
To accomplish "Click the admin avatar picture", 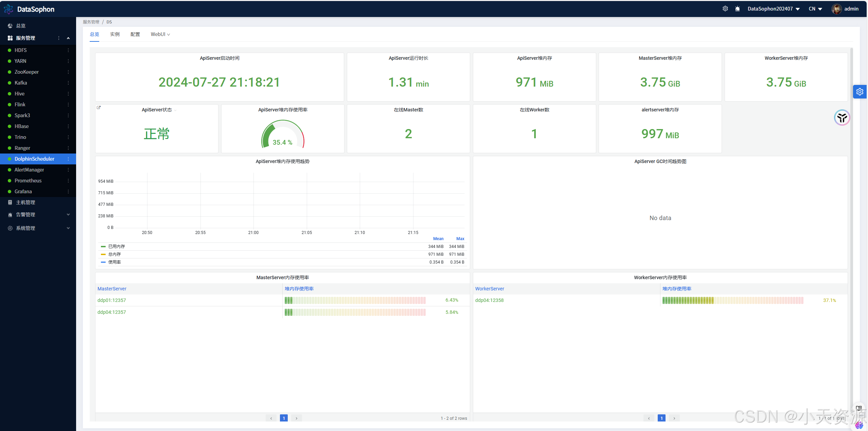I will tap(836, 9).
